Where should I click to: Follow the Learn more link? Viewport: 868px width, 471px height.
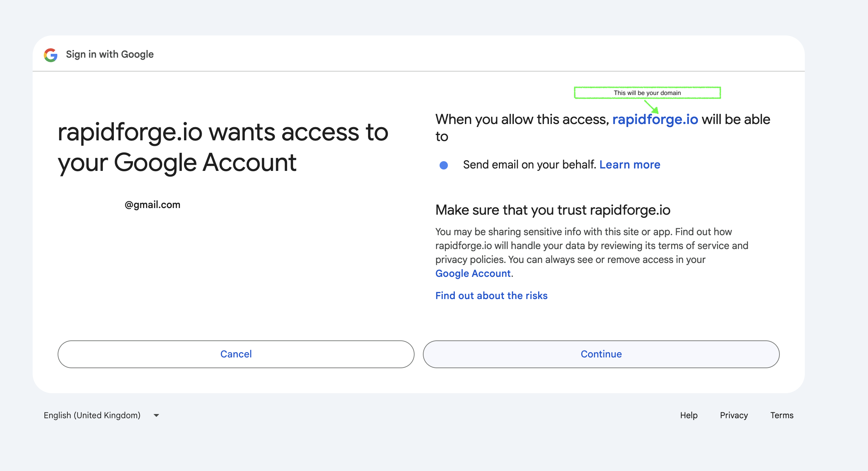coord(629,165)
